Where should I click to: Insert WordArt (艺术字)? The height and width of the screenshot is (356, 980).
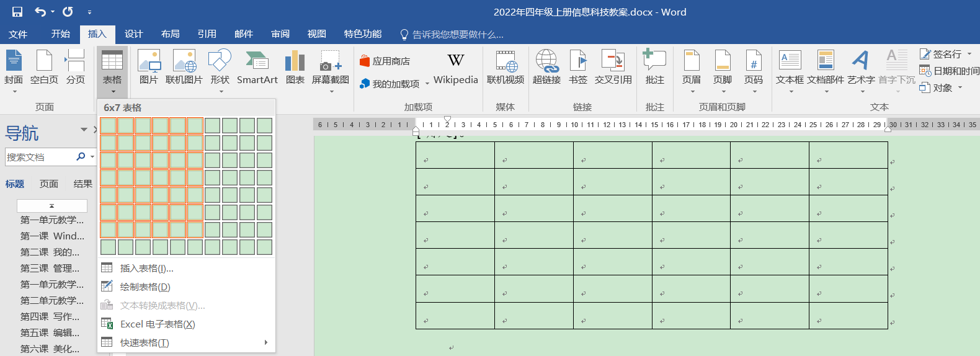coord(861,71)
